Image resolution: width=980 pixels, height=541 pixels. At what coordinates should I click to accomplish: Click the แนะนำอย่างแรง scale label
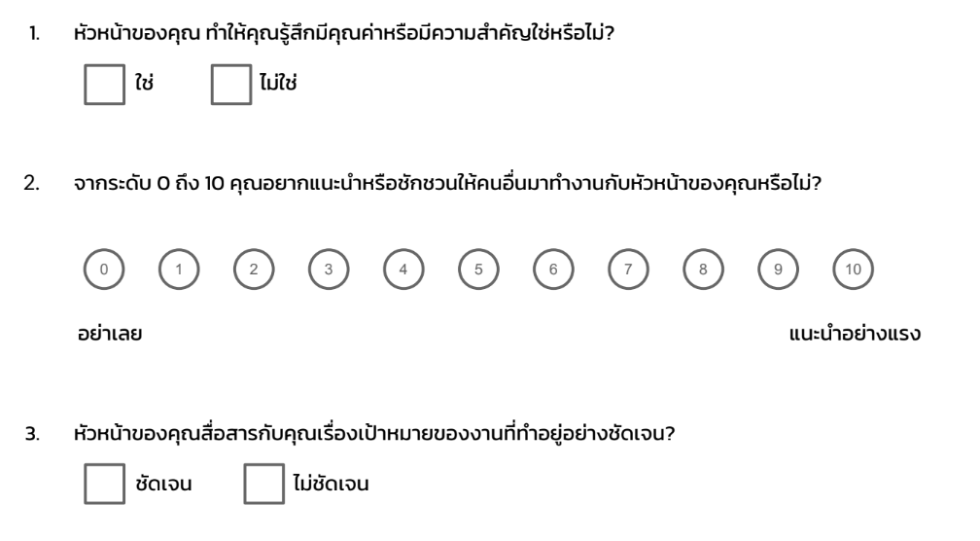(855, 333)
